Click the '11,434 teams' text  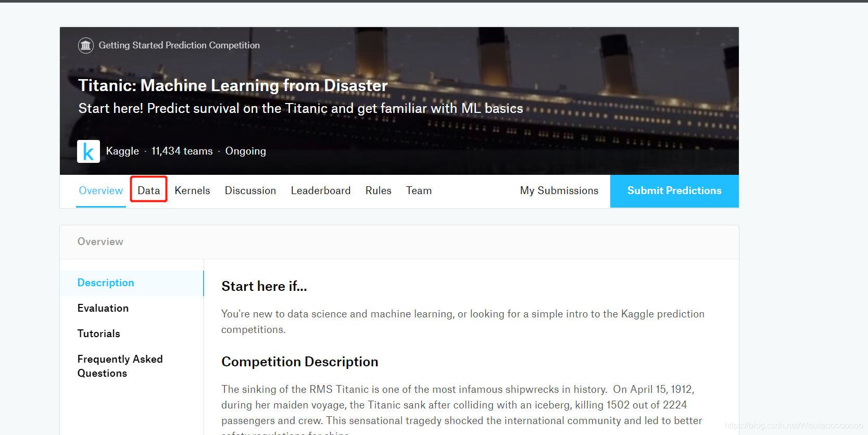182,151
